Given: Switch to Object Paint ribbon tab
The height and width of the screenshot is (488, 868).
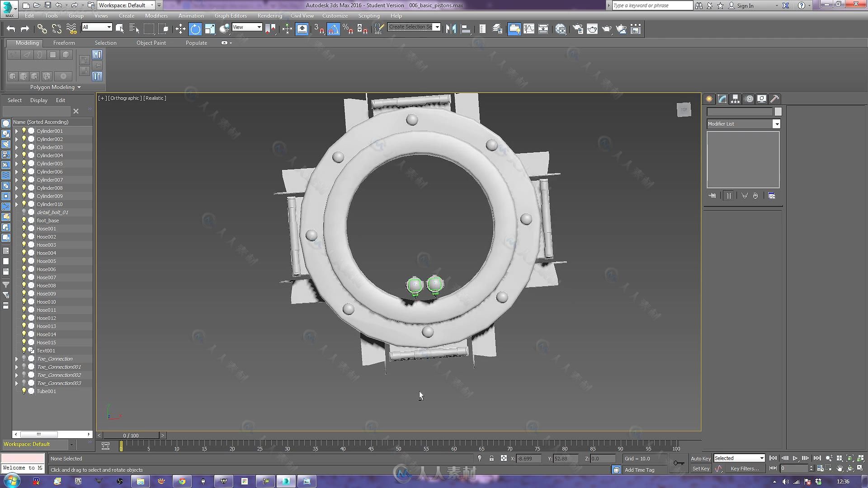Looking at the screenshot, I should 151,42.
